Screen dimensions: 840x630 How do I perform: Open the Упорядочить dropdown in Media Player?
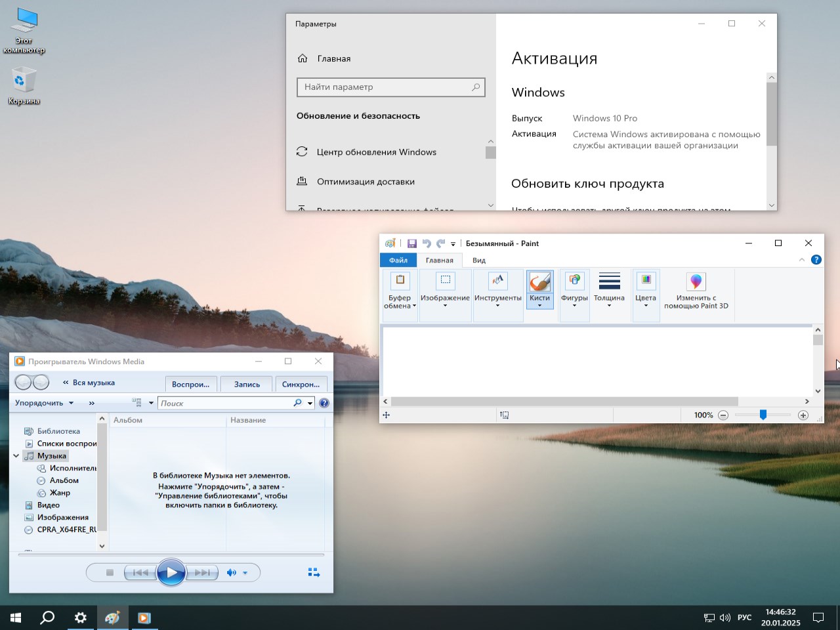pyautogui.click(x=45, y=403)
